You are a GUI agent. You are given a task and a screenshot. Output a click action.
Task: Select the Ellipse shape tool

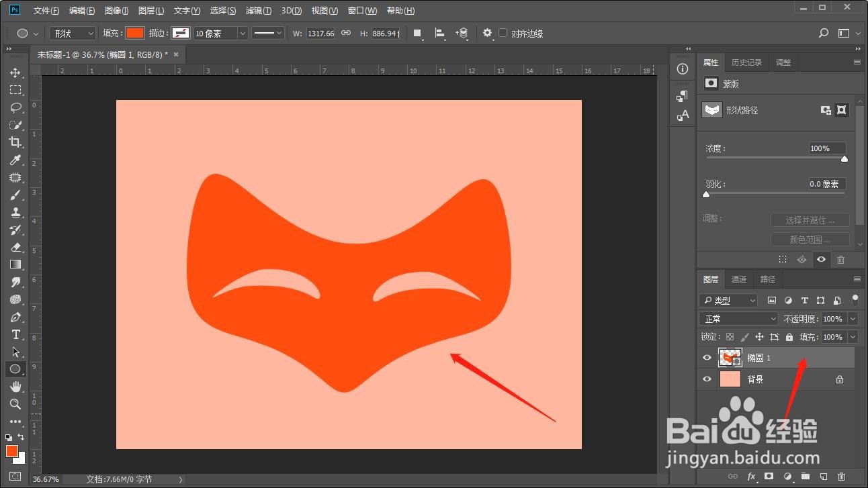[15, 369]
